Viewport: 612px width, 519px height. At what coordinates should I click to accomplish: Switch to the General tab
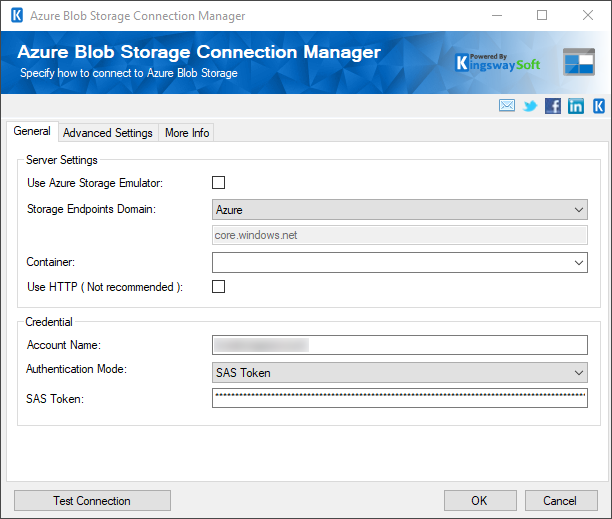32,131
